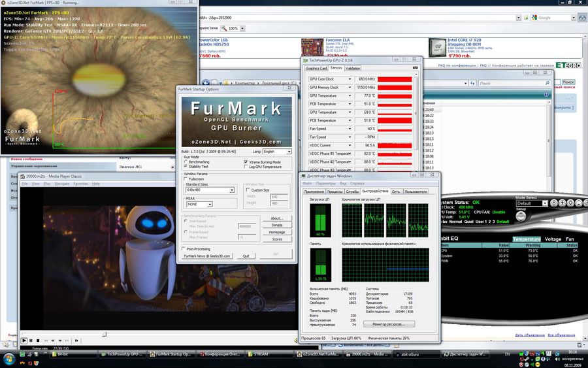
Task: Open abit uGuru taskbar button
Action: coord(416,354)
